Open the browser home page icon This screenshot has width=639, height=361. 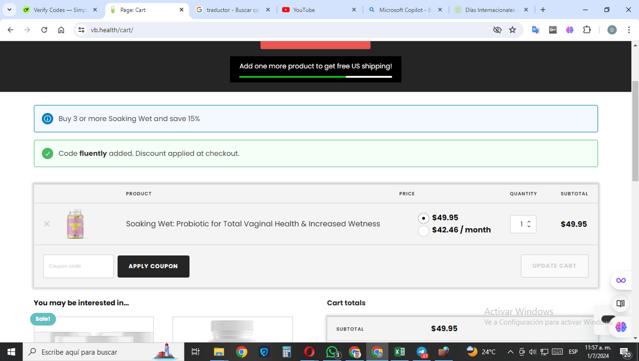point(61,30)
